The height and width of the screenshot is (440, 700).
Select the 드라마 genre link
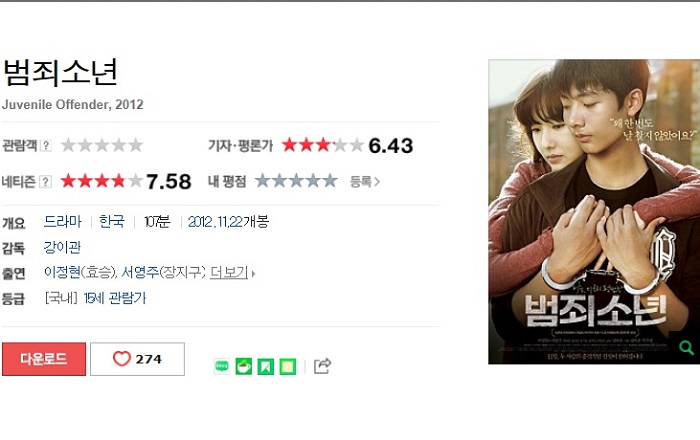tap(62, 221)
